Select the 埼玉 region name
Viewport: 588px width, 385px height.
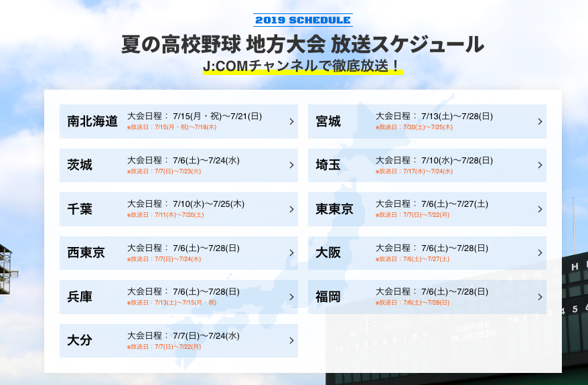pos(328,165)
